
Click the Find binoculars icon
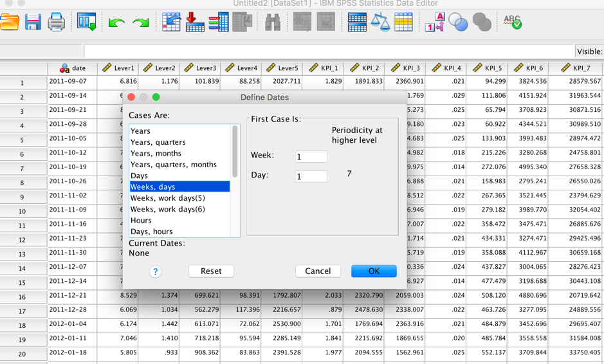pos(273,23)
